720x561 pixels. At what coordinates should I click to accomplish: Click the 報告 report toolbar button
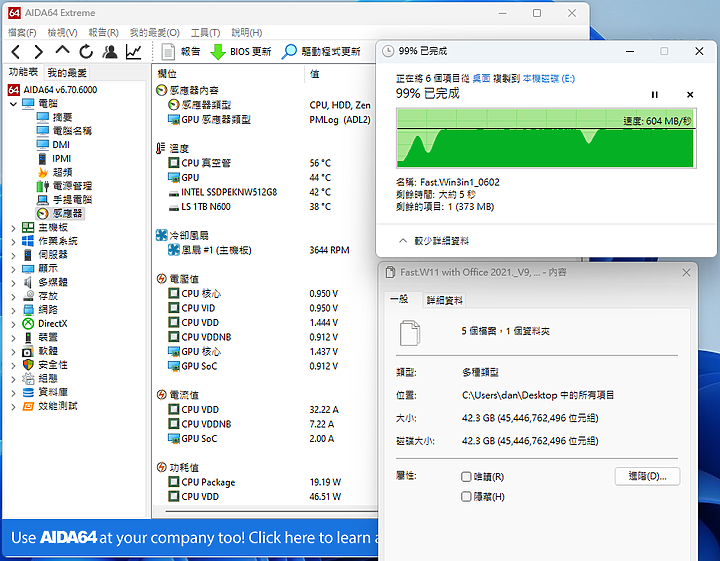(x=181, y=51)
